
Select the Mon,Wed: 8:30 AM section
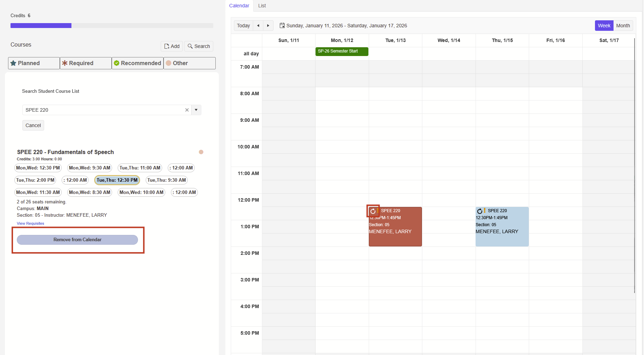pos(90,193)
